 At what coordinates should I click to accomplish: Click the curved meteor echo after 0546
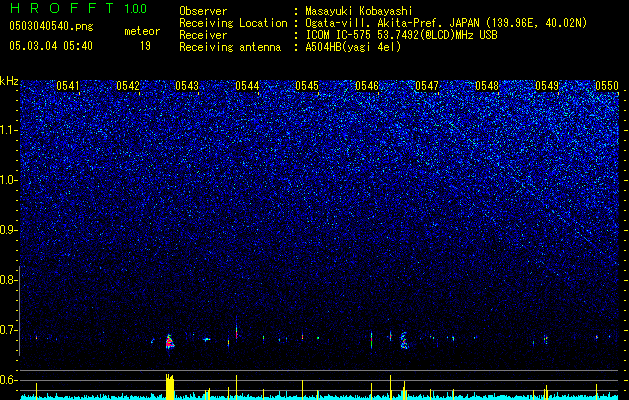[x=404, y=340]
